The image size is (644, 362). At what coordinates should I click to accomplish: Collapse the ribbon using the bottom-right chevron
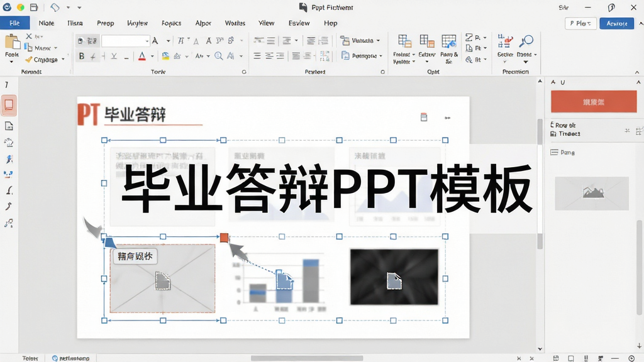click(x=637, y=72)
